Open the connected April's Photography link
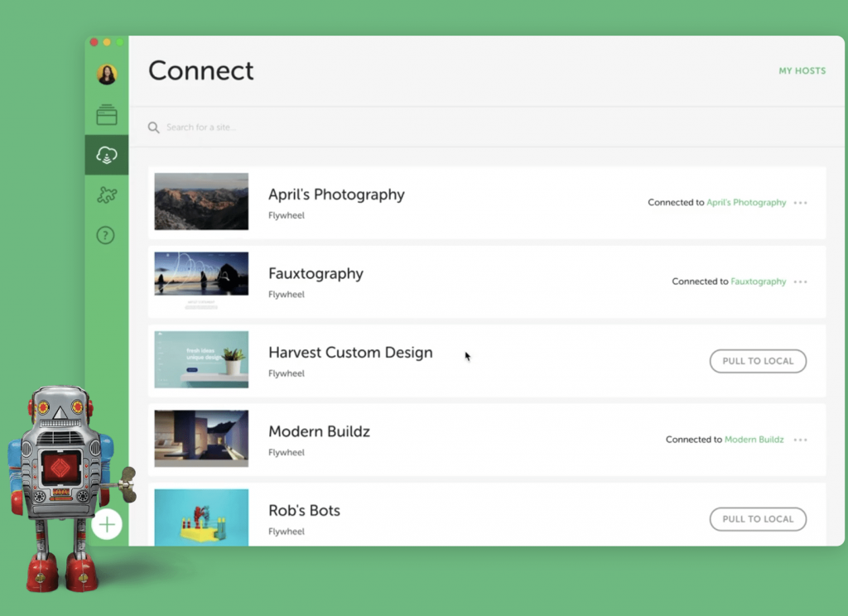This screenshot has width=848, height=616. coord(746,203)
